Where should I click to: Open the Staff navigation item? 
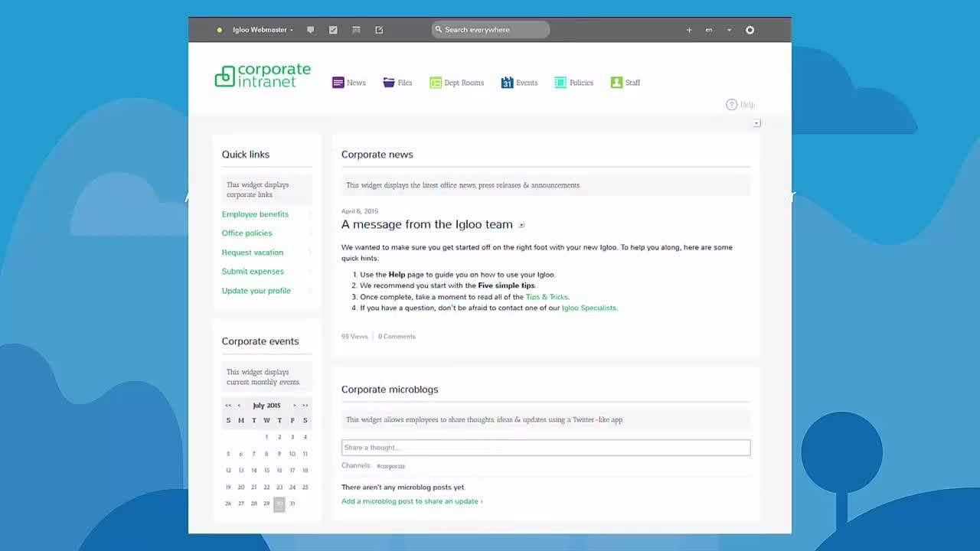[x=632, y=83]
